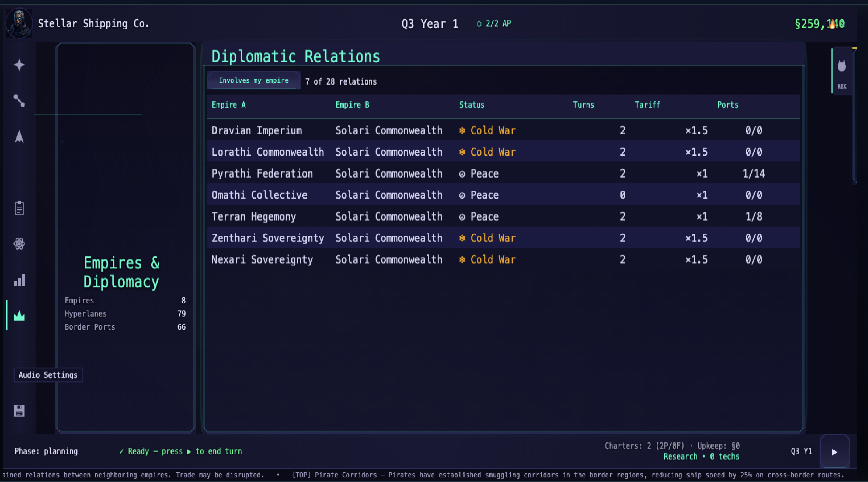Open the fleet ship arrow sidebar icon

[x=19, y=137]
